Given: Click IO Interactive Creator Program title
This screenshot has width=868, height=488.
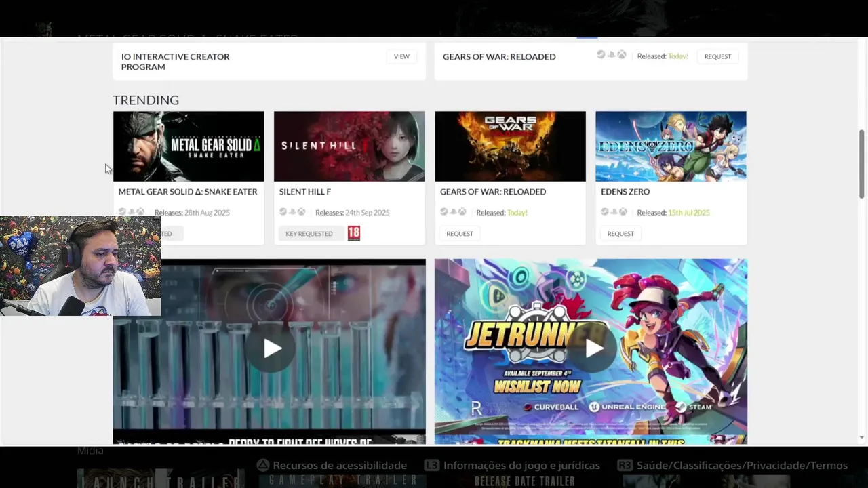Looking at the screenshot, I should [175, 62].
